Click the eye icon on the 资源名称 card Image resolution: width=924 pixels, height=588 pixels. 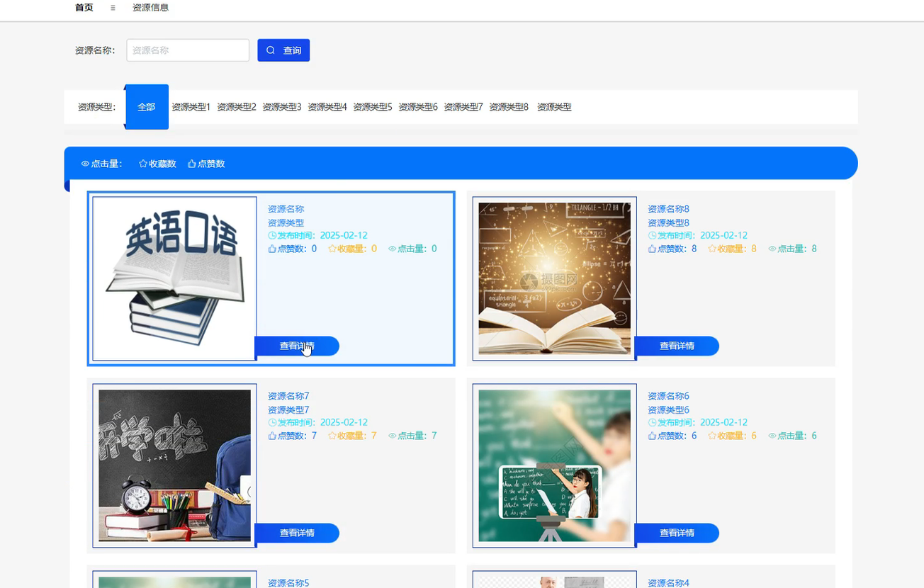coord(393,249)
